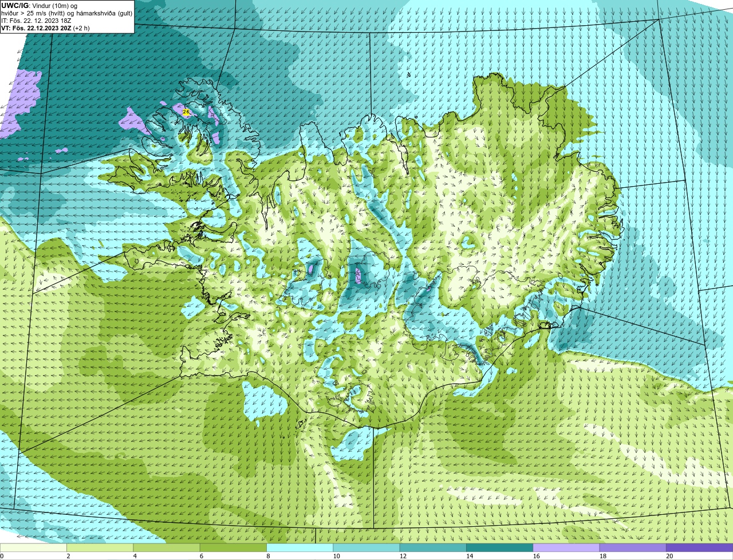Image resolution: width=733 pixels, height=560 pixels.
Task: Click the legend label "16"
Action: (536, 556)
